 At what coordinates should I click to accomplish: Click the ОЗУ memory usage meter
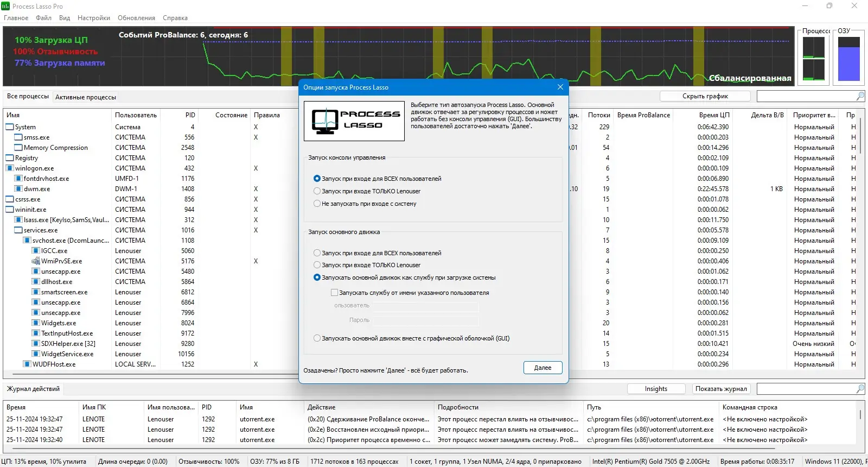pos(849,59)
